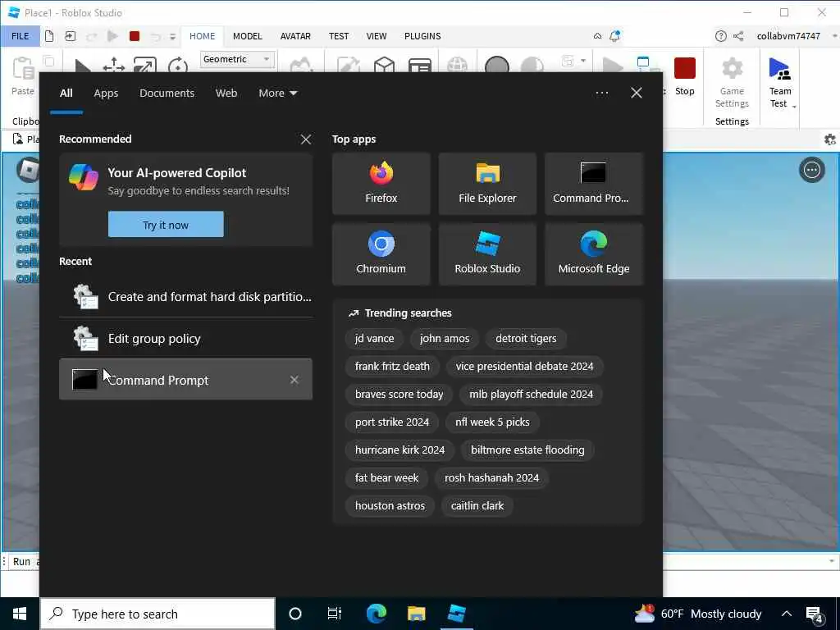Open recent Create and format hard disk partitions
The width and height of the screenshot is (840, 630).
tap(186, 297)
